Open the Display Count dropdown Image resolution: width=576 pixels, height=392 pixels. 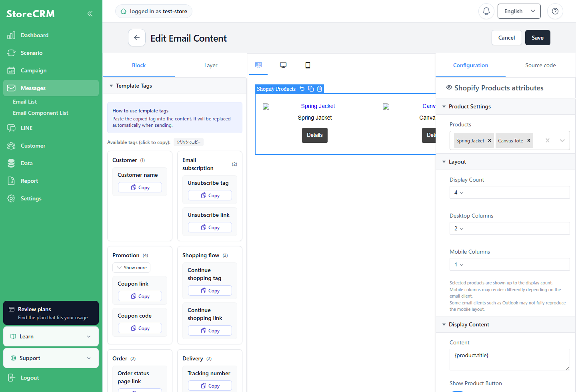tap(510, 192)
